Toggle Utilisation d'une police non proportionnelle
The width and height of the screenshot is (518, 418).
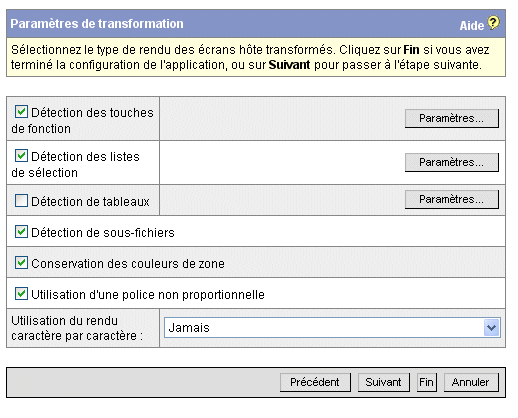(x=21, y=294)
